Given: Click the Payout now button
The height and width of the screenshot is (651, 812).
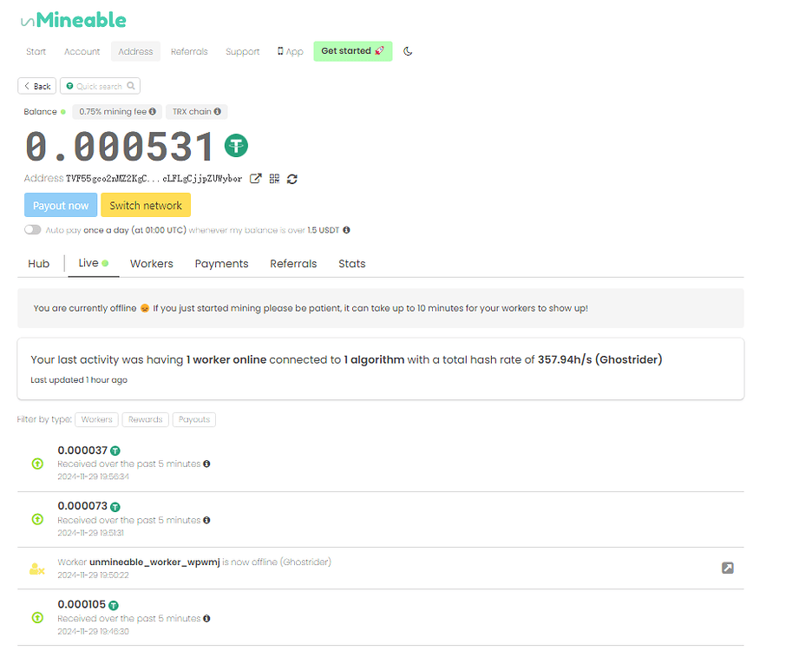Looking at the screenshot, I should tap(61, 205).
